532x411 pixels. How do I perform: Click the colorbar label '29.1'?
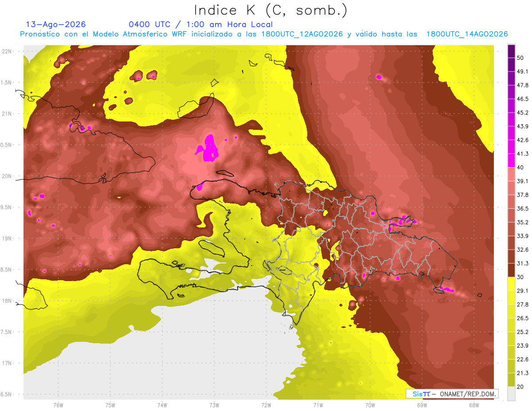click(523, 291)
